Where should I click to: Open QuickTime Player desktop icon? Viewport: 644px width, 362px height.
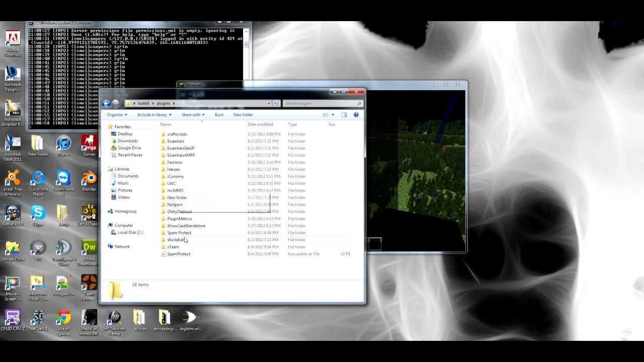pos(38,183)
